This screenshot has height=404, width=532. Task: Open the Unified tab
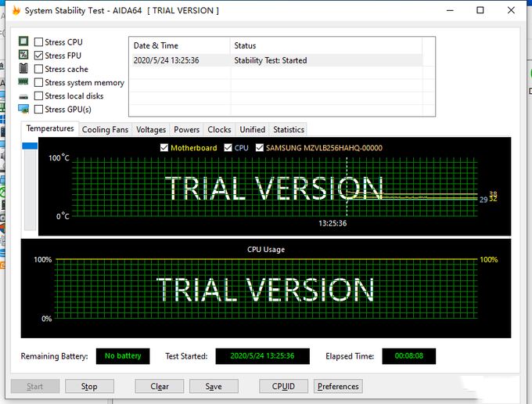253,130
